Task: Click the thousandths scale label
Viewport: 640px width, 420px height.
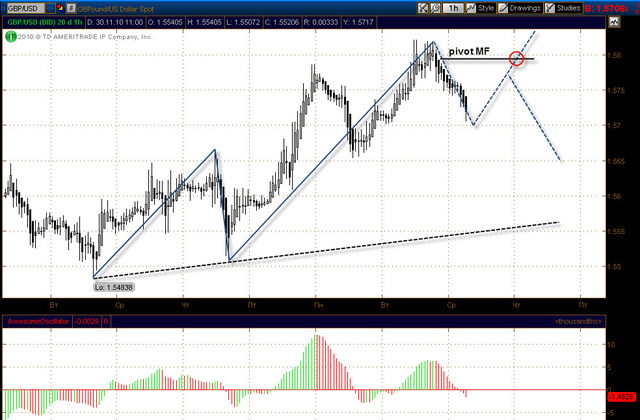Action: click(x=579, y=321)
